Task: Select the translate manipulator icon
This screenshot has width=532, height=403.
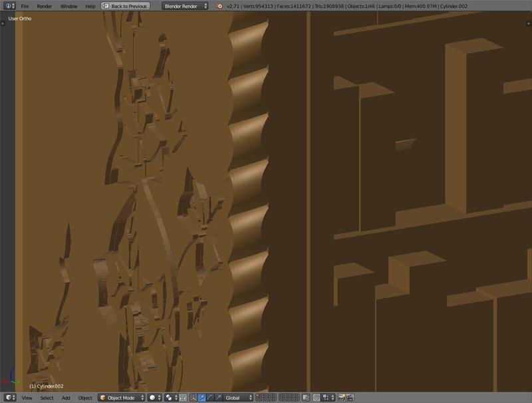Action: pyautogui.click(x=202, y=397)
